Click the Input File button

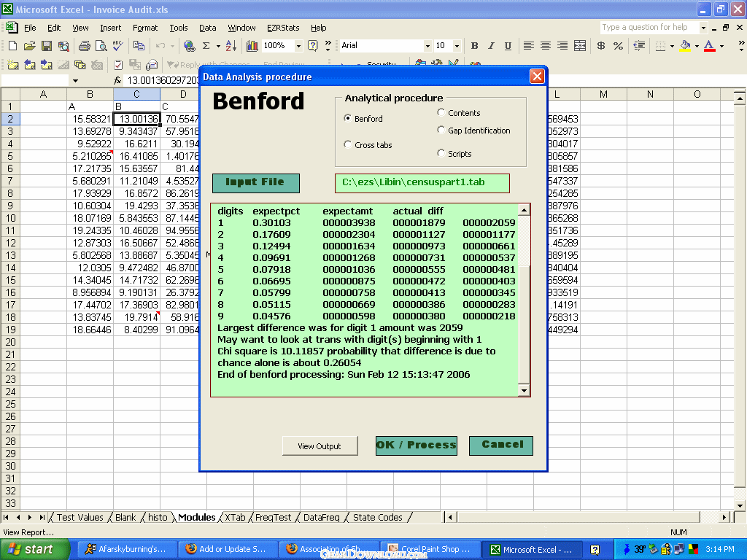point(256,183)
